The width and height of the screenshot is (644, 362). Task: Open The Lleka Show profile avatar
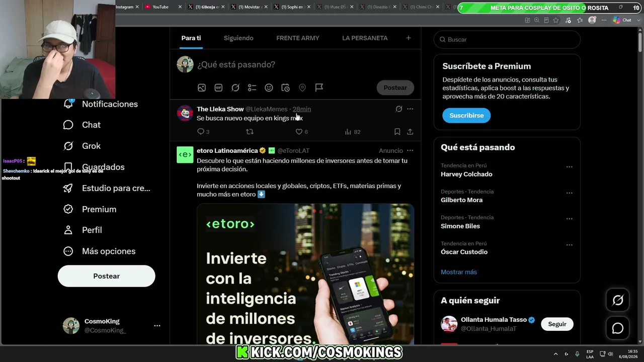click(x=185, y=113)
